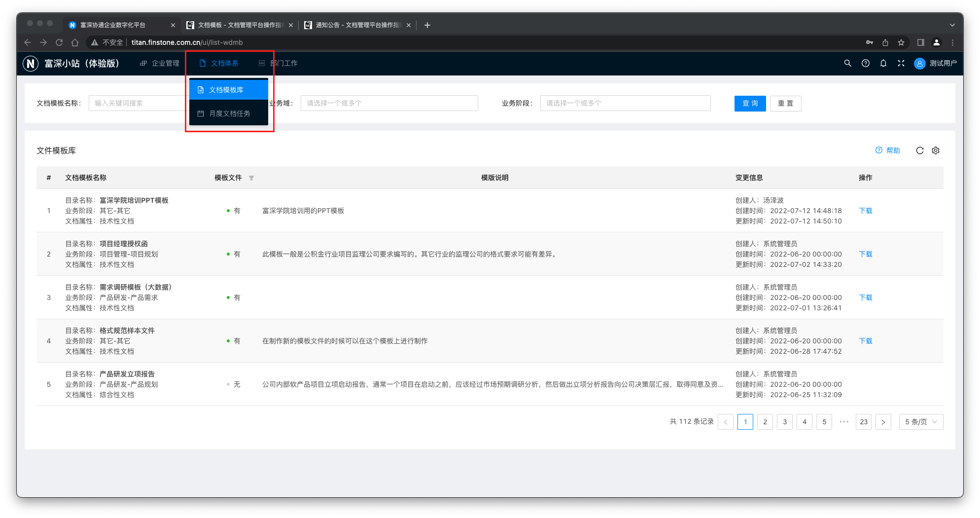Image resolution: width=980 pixels, height=518 pixels.
Task: Open table column settings gear
Action: click(936, 150)
